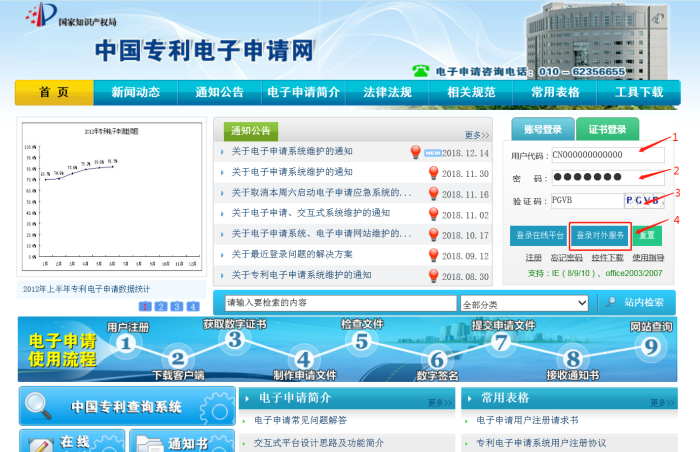Open 法律法规 in navigation bar

coord(388,92)
